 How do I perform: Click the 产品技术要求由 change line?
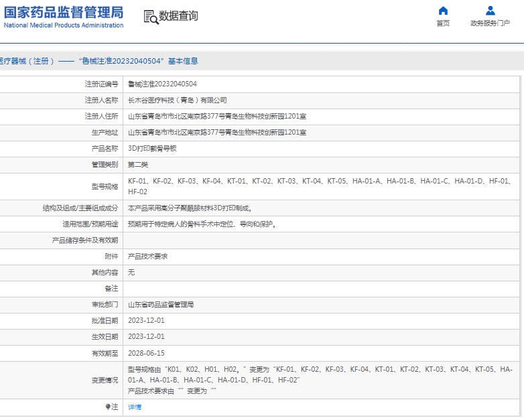(172, 391)
